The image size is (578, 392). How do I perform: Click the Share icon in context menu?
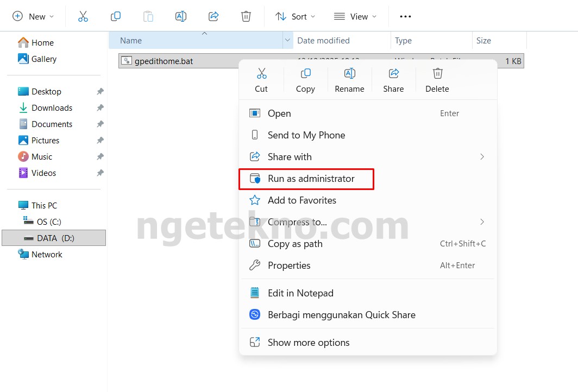click(x=393, y=74)
